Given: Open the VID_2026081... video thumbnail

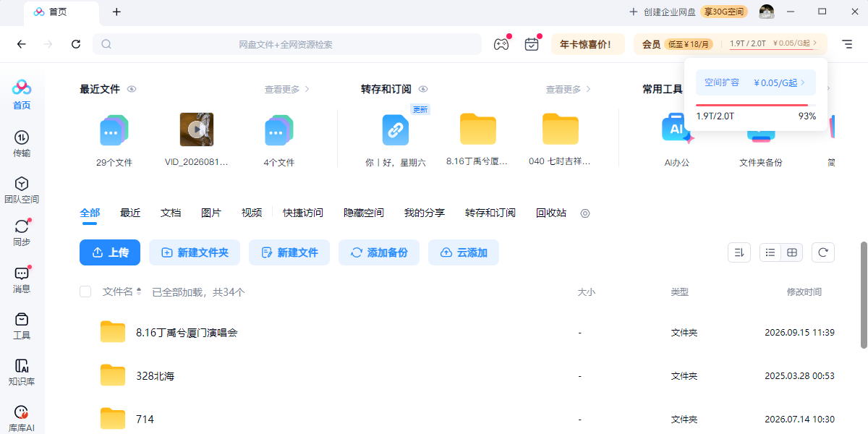Looking at the screenshot, I should [x=197, y=129].
